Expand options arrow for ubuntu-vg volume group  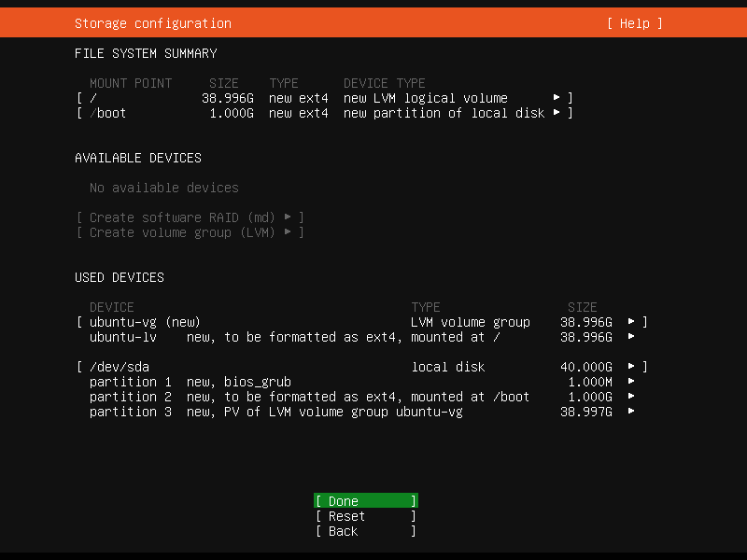631,322
